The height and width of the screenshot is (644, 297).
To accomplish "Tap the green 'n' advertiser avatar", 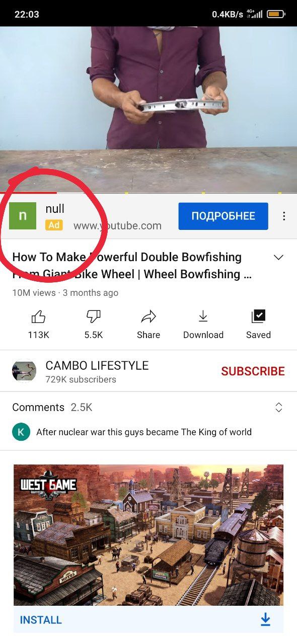I will tap(23, 216).
